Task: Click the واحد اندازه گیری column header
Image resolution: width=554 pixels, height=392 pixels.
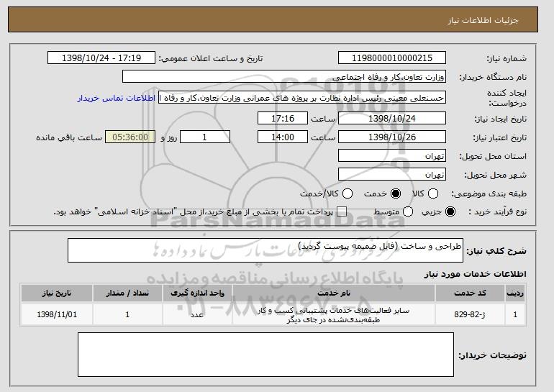Action: click(197, 293)
